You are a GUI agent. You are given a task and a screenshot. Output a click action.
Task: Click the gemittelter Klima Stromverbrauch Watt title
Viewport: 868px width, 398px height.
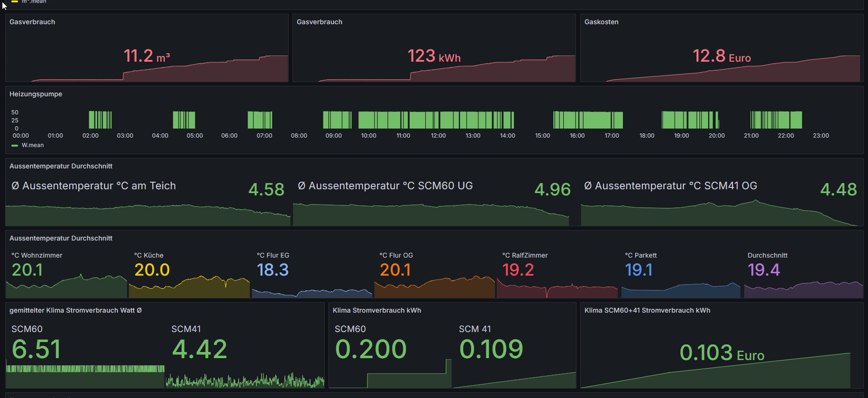(x=75, y=310)
